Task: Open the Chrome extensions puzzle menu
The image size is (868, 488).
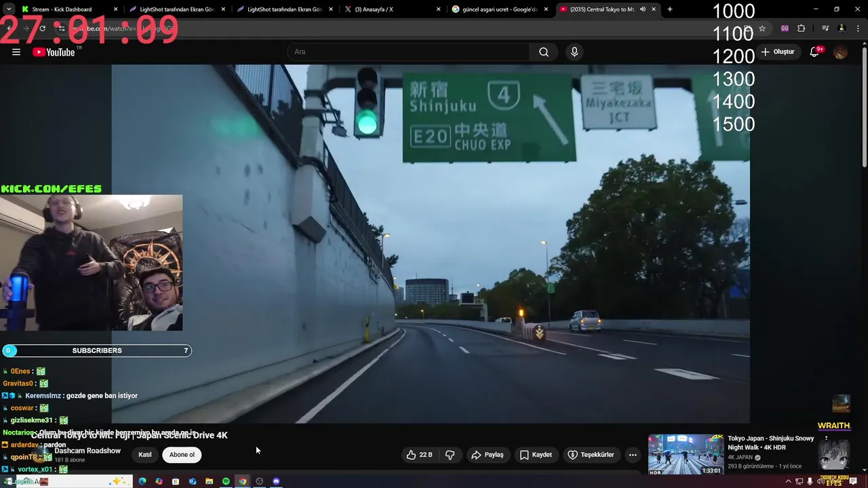Action: pos(802,28)
